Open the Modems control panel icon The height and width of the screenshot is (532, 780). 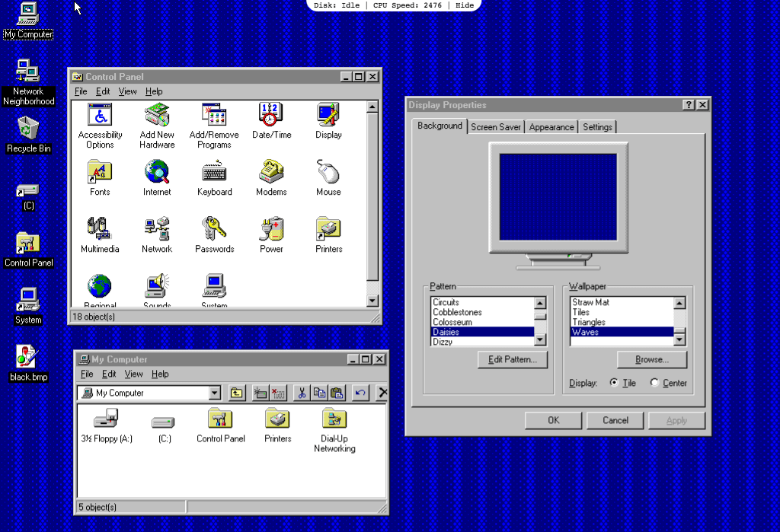pos(271,173)
